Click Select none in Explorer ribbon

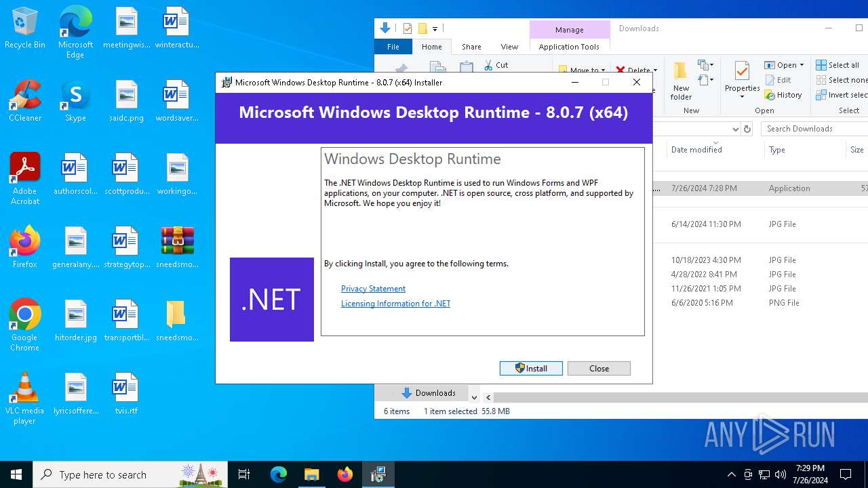[842, 80]
